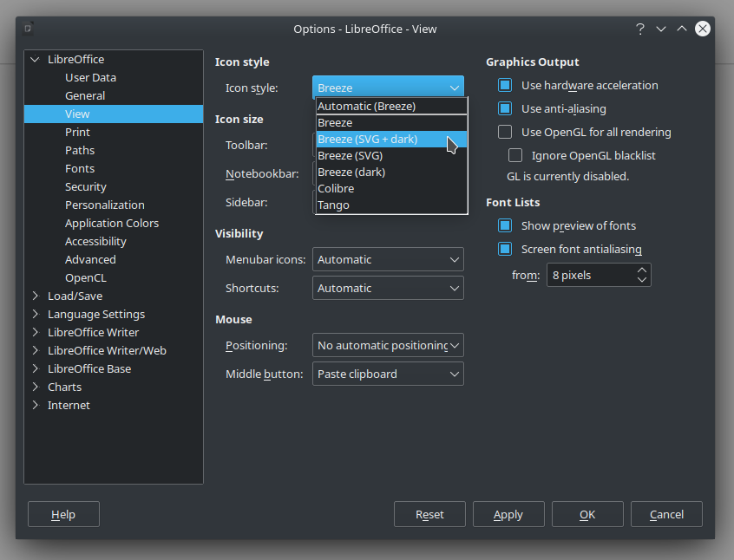Enable Use OpenGL for all rendering
Image resolution: width=734 pixels, height=560 pixels.
pyautogui.click(x=505, y=132)
